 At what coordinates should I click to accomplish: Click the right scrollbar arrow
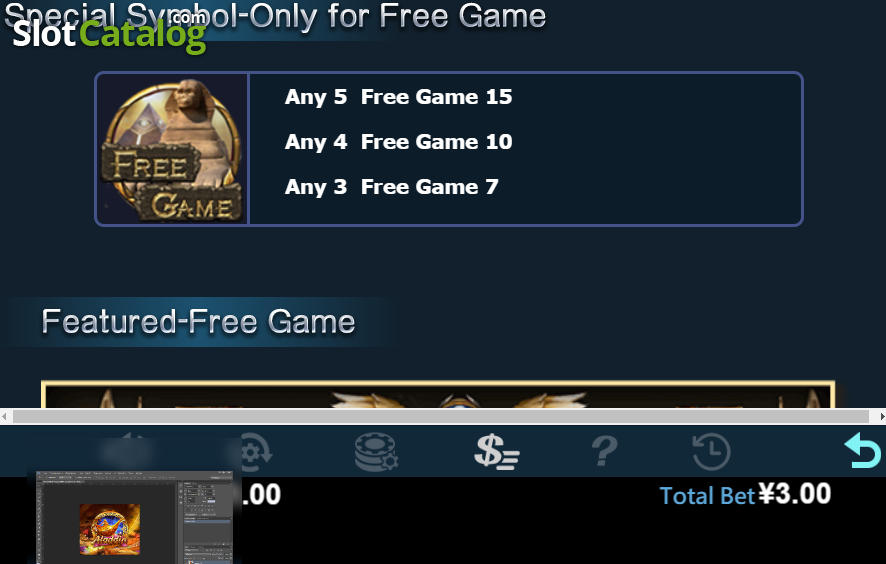881,417
